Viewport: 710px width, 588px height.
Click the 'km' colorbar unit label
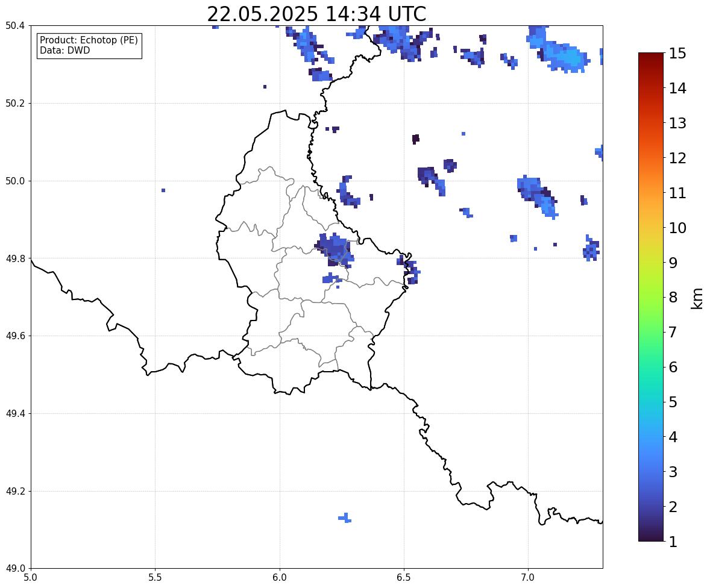tap(697, 299)
